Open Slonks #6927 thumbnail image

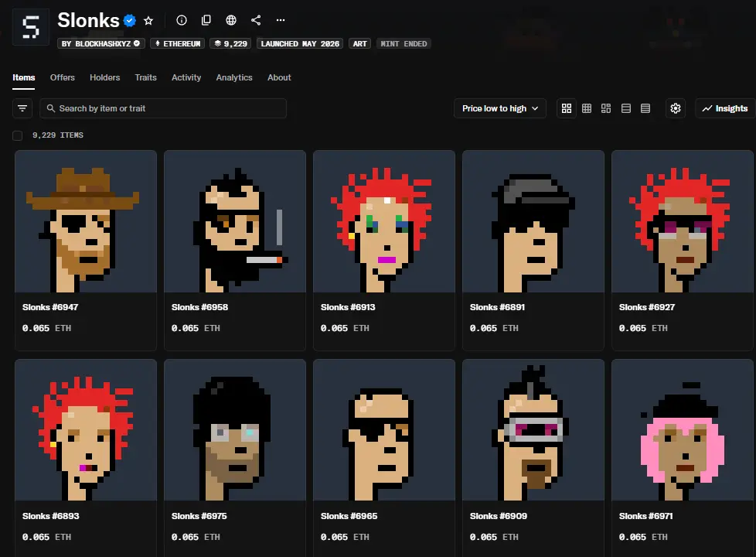pos(683,221)
